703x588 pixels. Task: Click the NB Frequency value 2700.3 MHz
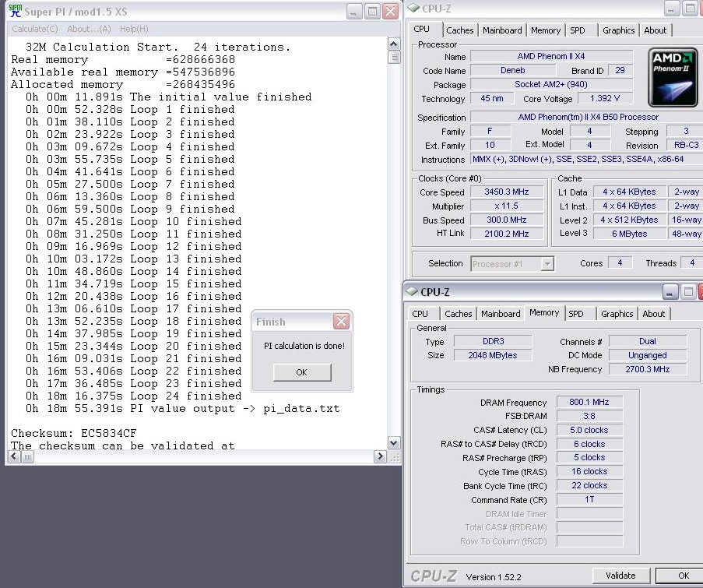coord(648,369)
